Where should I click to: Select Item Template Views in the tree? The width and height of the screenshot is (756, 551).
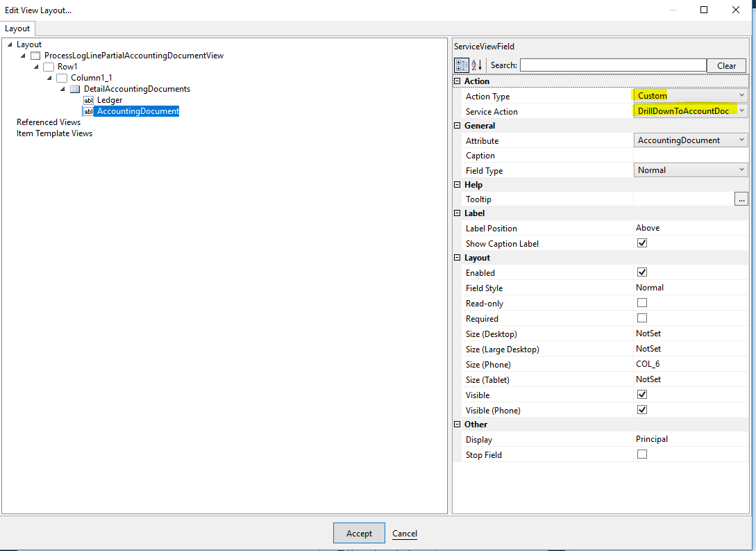(54, 133)
